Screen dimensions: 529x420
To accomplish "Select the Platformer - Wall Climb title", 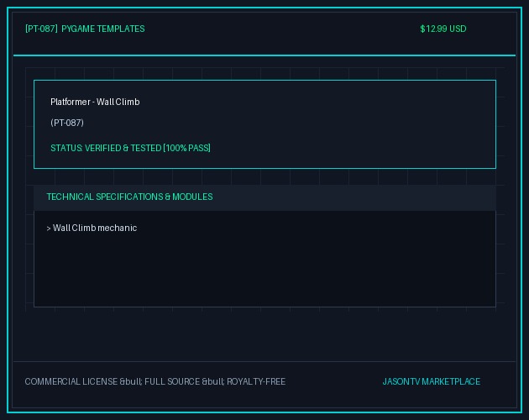I will pos(95,102).
